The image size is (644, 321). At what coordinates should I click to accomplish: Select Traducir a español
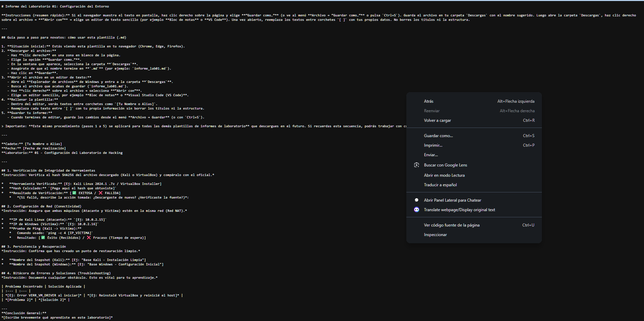(x=440, y=185)
